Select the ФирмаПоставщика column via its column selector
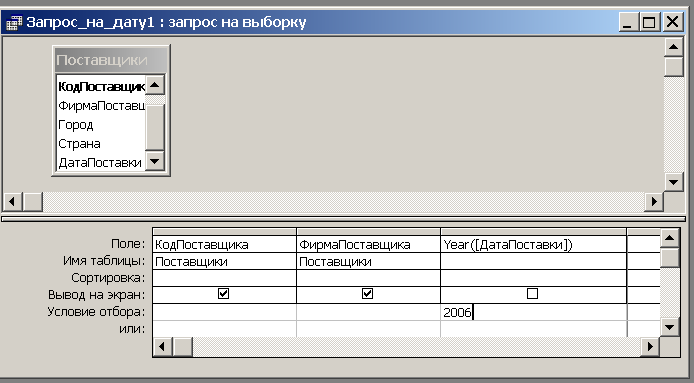Screen dimensions: 694x383 (368, 232)
